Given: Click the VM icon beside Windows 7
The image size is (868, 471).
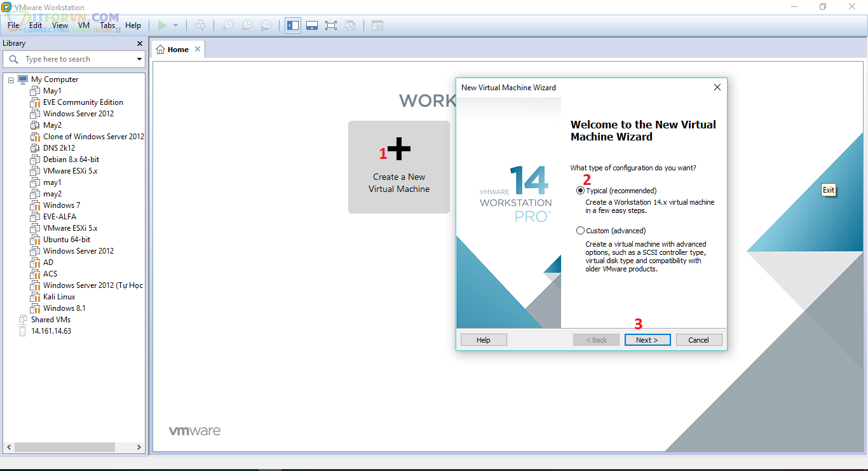Looking at the screenshot, I should click(x=36, y=205).
